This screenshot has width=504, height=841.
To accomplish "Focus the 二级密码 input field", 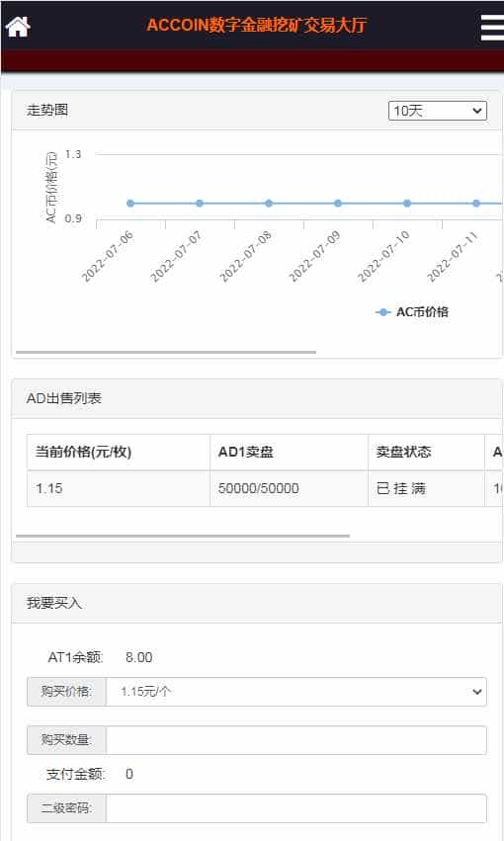I will pos(296,808).
